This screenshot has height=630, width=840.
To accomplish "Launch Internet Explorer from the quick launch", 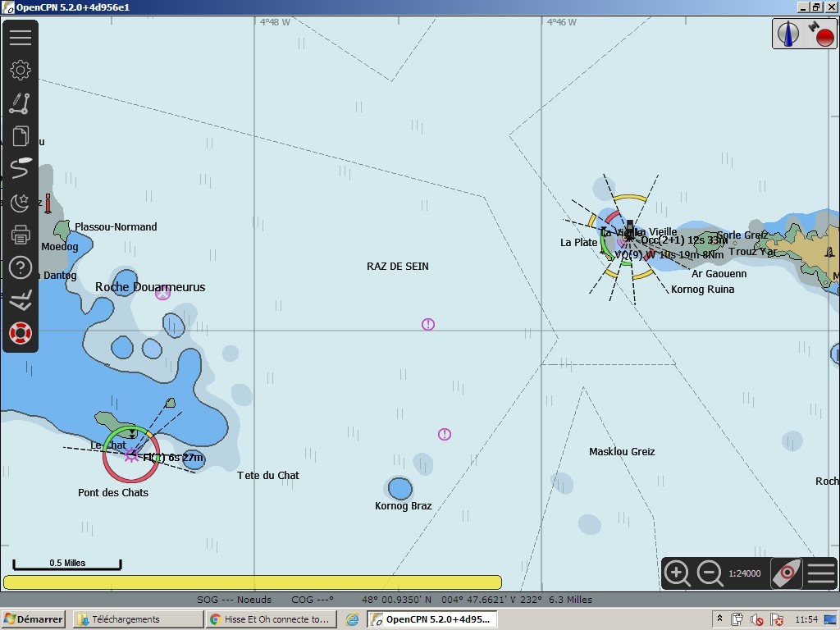I will pyautogui.click(x=352, y=619).
